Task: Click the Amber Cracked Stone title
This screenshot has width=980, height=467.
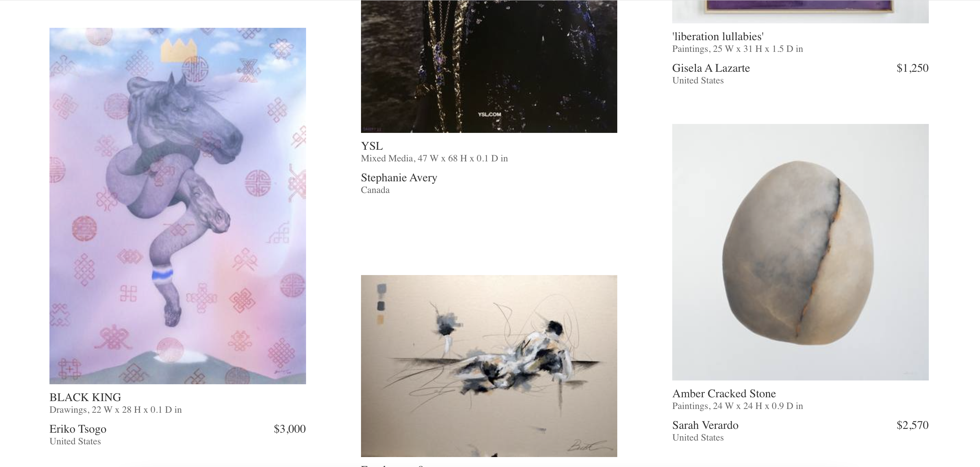Action: coord(724,394)
